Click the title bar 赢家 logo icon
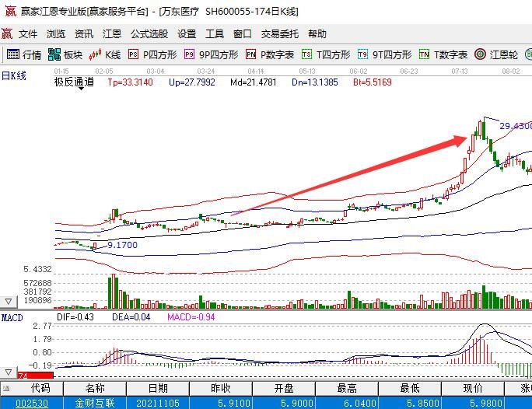The width and height of the screenshot is (532, 409). [x=10, y=11]
